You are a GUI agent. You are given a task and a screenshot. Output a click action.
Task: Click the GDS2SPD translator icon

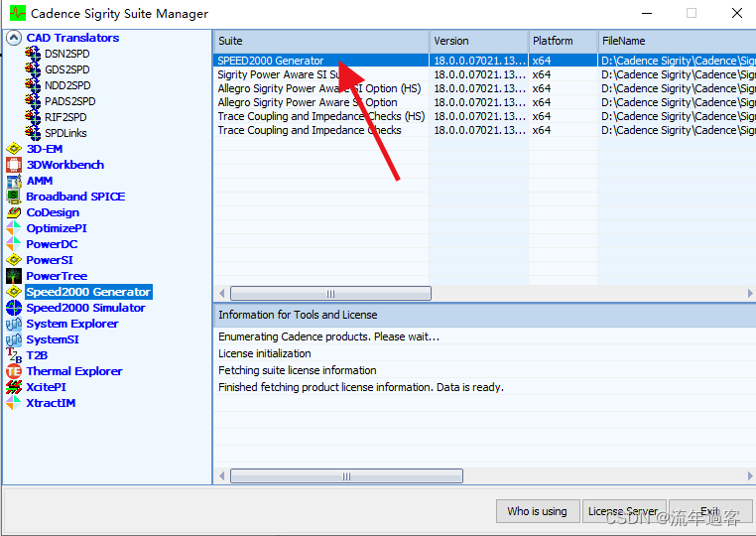pos(33,69)
